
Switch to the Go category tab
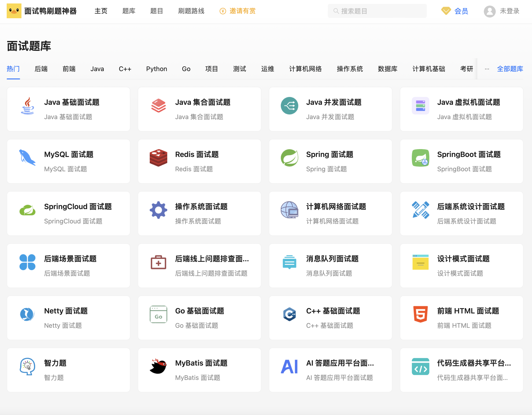click(186, 69)
